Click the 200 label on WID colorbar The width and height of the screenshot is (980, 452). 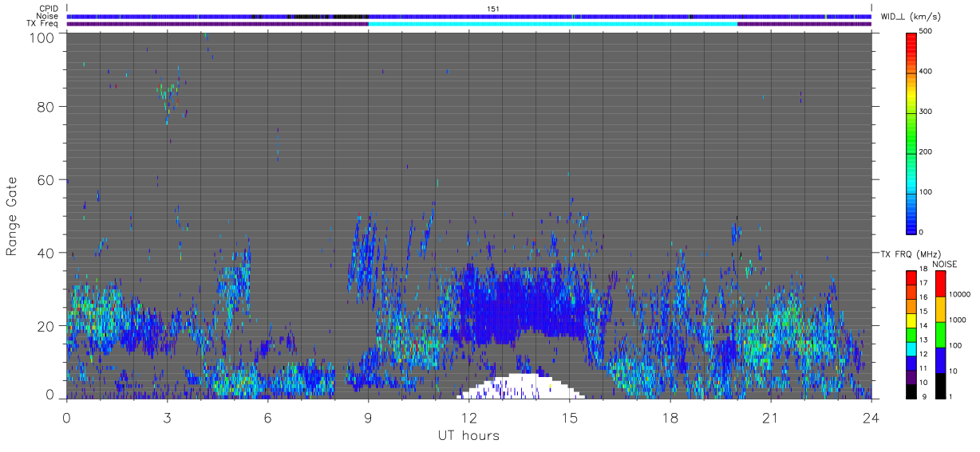(927, 151)
